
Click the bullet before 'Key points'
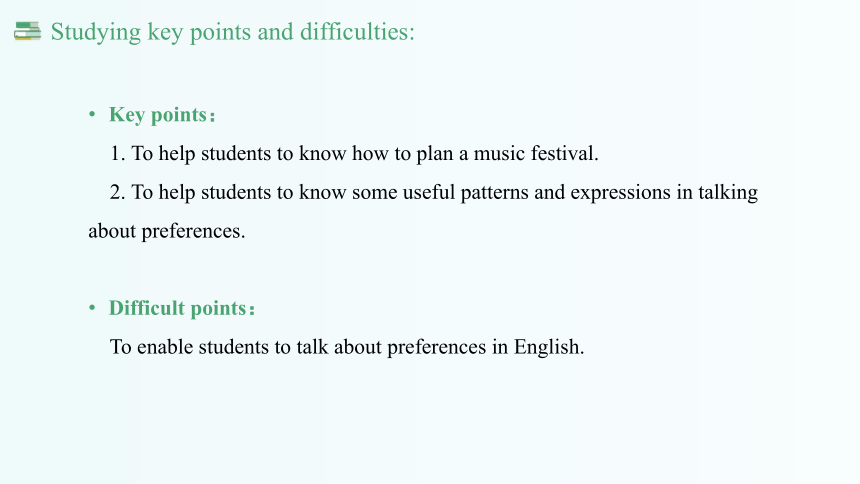92,114
